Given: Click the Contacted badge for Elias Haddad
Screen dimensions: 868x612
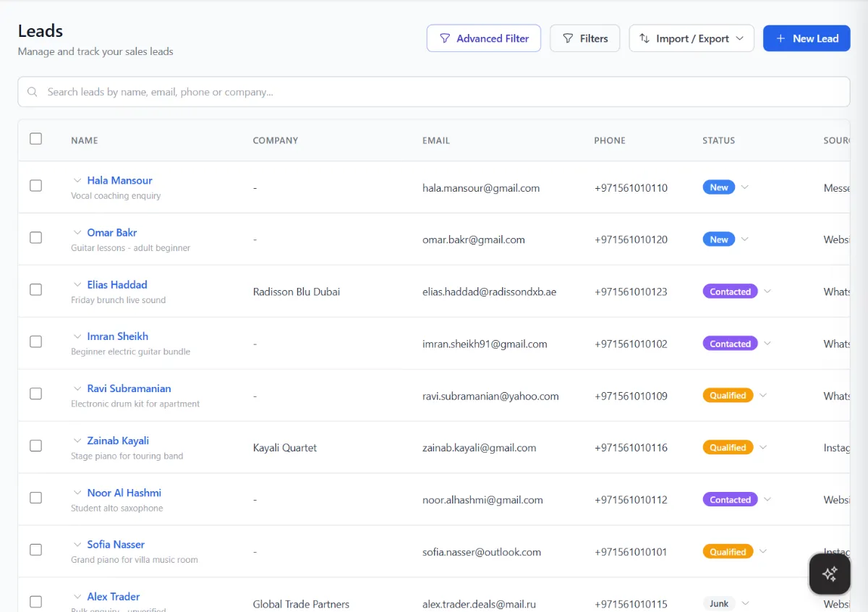Looking at the screenshot, I should pyautogui.click(x=730, y=292).
